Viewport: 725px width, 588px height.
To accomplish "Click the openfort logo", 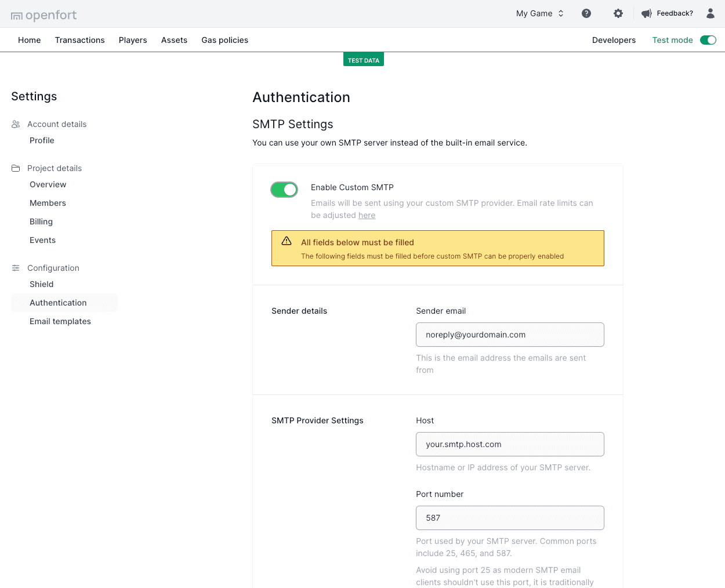I will [43, 14].
